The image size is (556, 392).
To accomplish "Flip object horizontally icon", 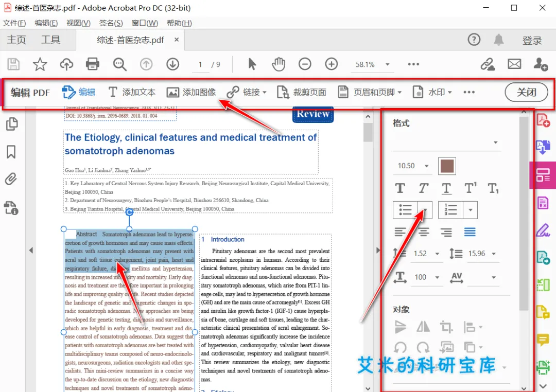I will pyautogui.click(x=423, y=327).
